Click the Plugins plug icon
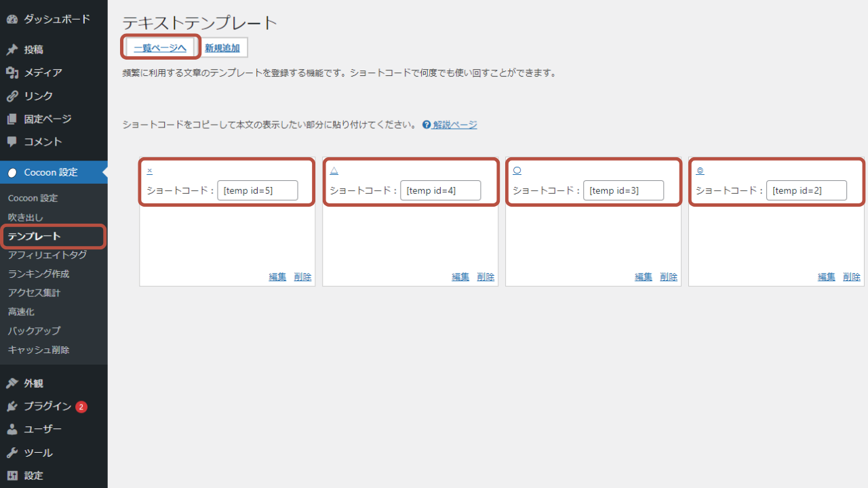The width and height of the screenshot is (868, 488). pyautogui.click(x=12, y=406)
